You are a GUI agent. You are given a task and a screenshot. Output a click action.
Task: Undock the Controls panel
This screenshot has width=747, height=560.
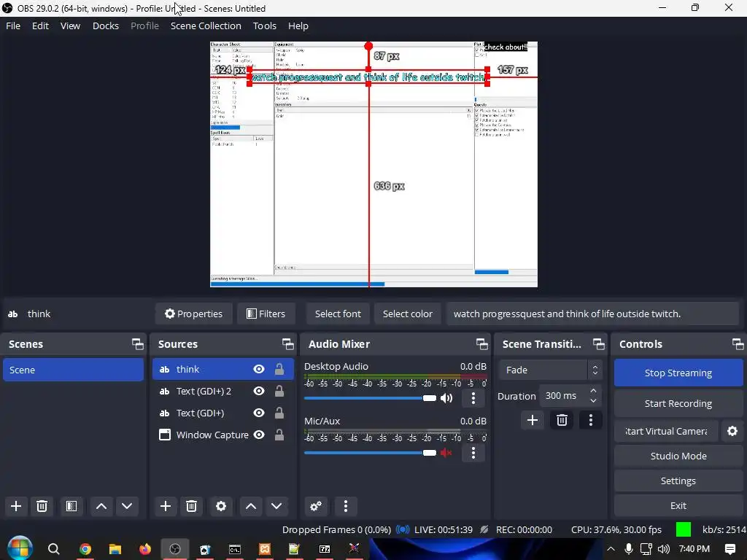pyautogui.click(x=738, y=344)
